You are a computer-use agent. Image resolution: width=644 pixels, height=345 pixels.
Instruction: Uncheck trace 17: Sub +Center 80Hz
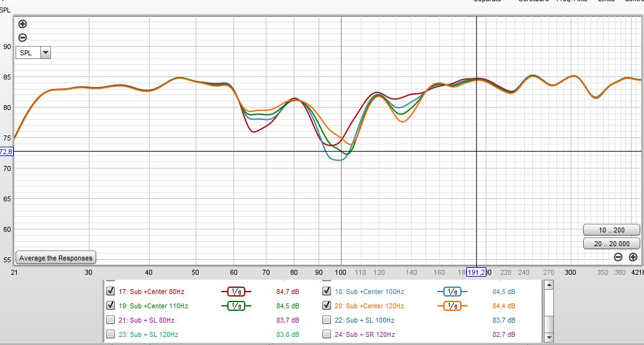tap(111, 291)
